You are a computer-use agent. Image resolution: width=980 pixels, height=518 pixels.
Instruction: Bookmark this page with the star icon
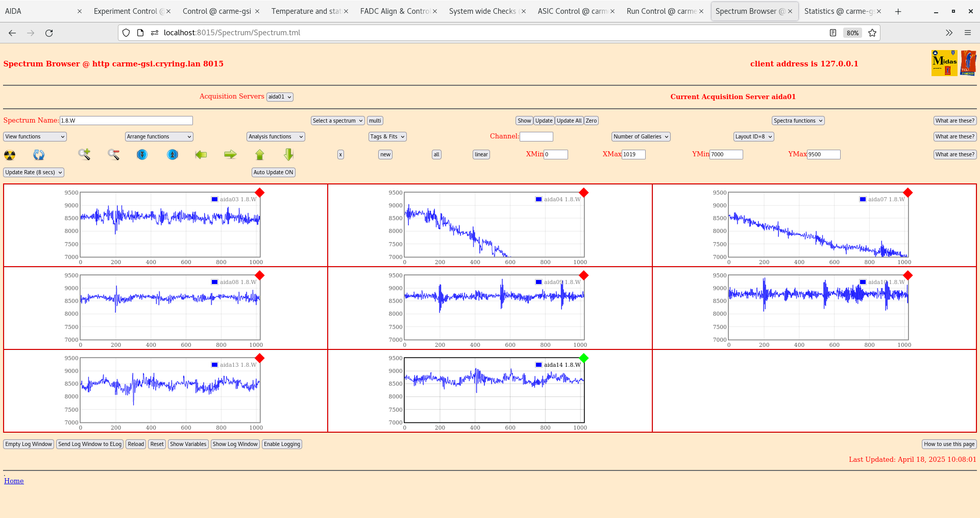[x=872, y=33]
